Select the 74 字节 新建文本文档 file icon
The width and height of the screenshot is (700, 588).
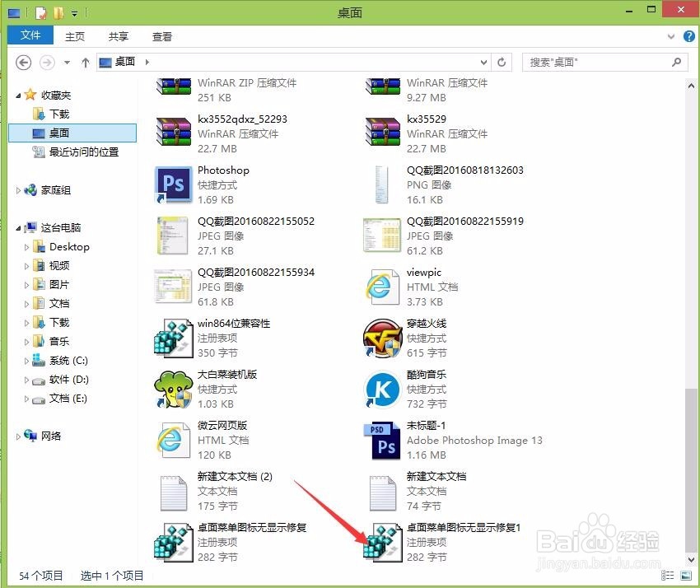(383, 493)
